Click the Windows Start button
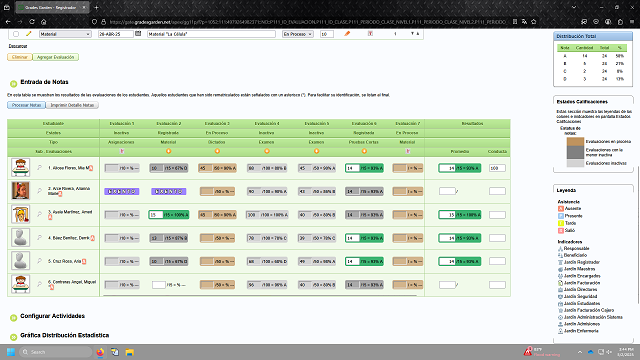 11,352
